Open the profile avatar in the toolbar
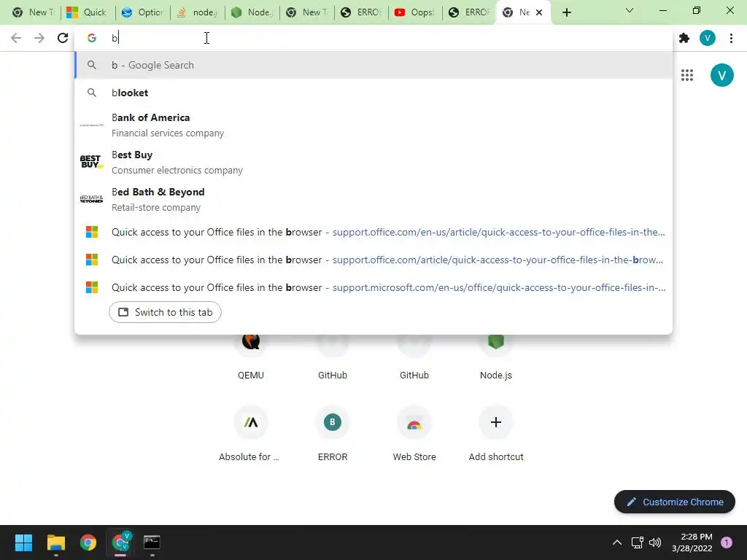The height and width of the screenshot is (560, 747). [708, 38]
